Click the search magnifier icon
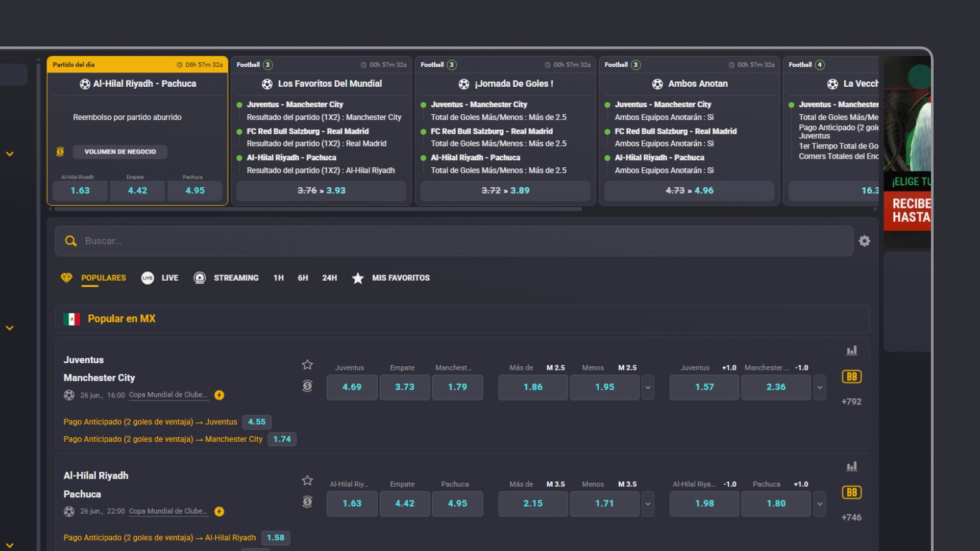This screenshot has width=980, height=551. [71, 241]
